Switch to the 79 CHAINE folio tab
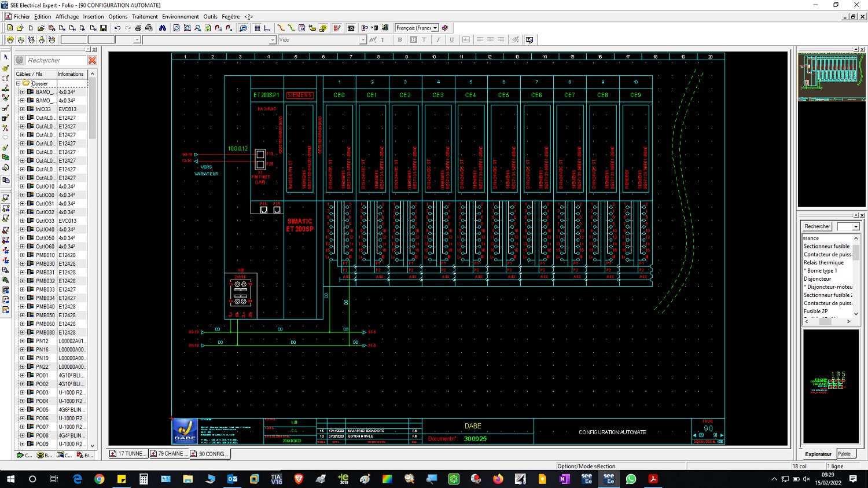This screenshot has width=868, height=488. click(168, 454)
